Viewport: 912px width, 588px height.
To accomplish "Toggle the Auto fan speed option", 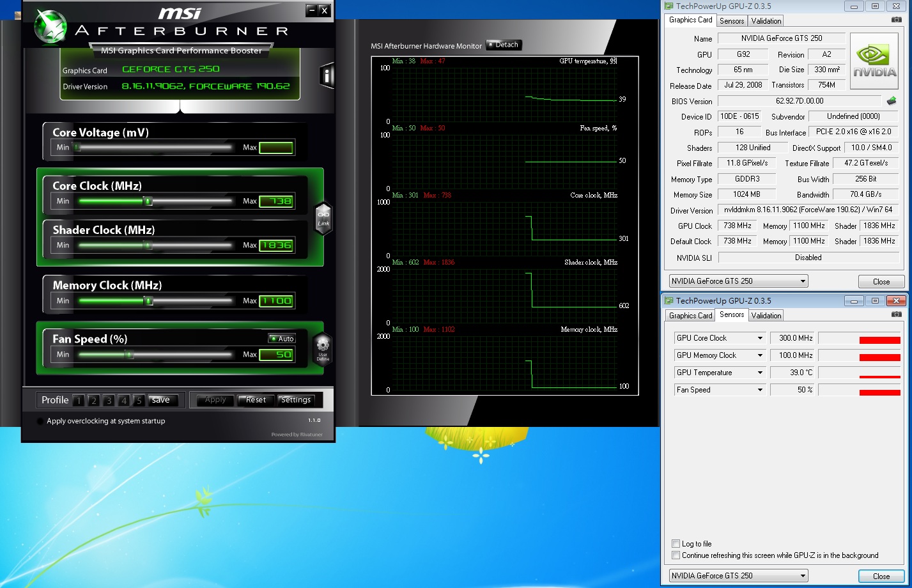I will (x=281, y=339).
